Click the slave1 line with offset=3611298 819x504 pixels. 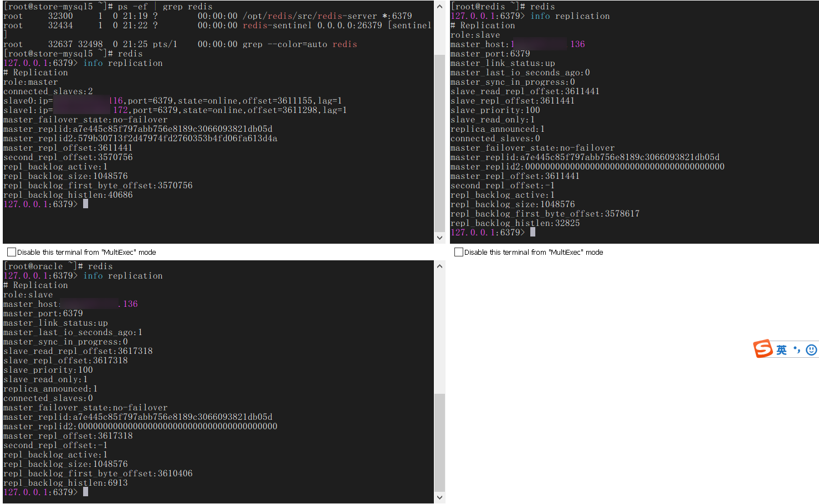[x=175, y=110]
